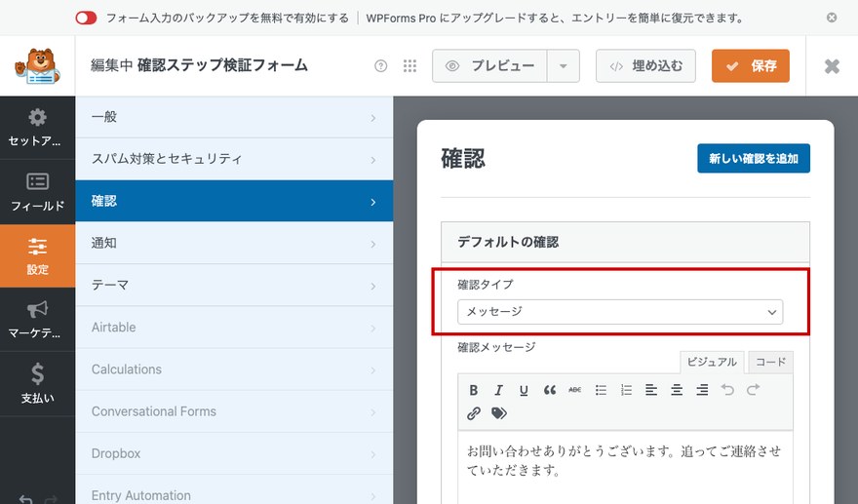Toggle strikethrough ABC formatting
This screenshot has width=858, height=504.
pyautogui.click(x=574, y=390)
